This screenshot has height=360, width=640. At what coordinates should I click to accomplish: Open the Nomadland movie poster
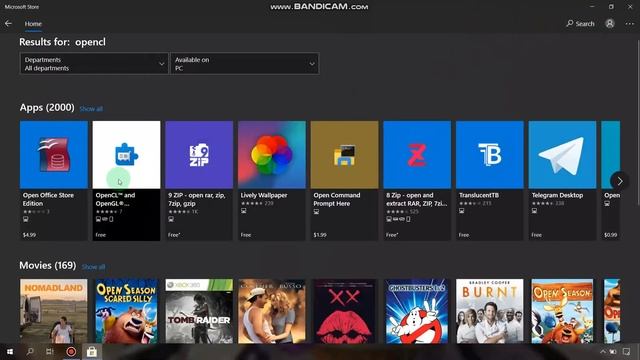tap(53, 311)
